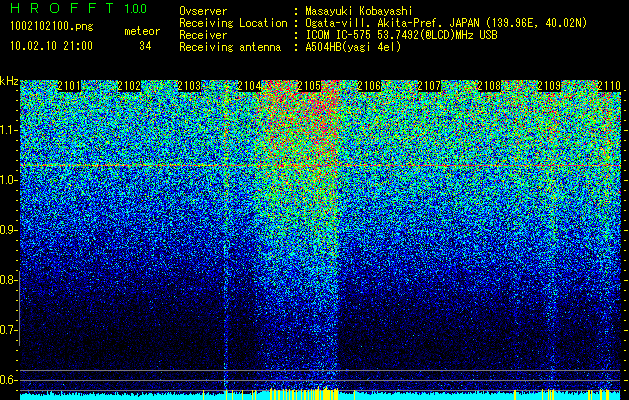This screenshot has width=629, height=400.
Task: Click the 2110 time marker
Action: click(609, 86)
